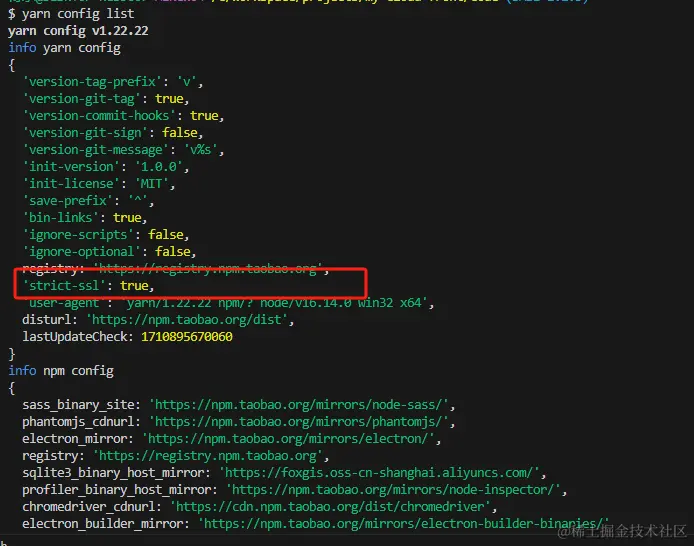Screen dimensions: 694x546
Task: Click the 'save-prefix' entry
Action: pos(88,201)
